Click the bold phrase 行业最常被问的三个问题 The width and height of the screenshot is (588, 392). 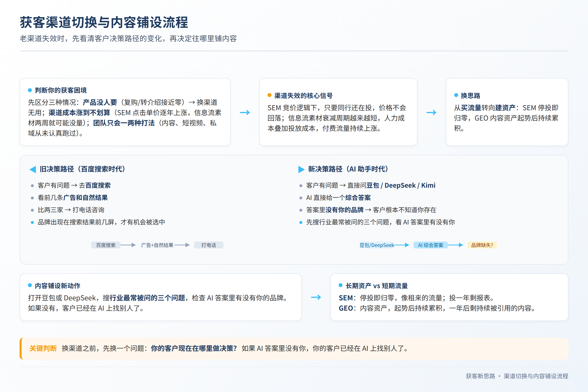point(147,298)
